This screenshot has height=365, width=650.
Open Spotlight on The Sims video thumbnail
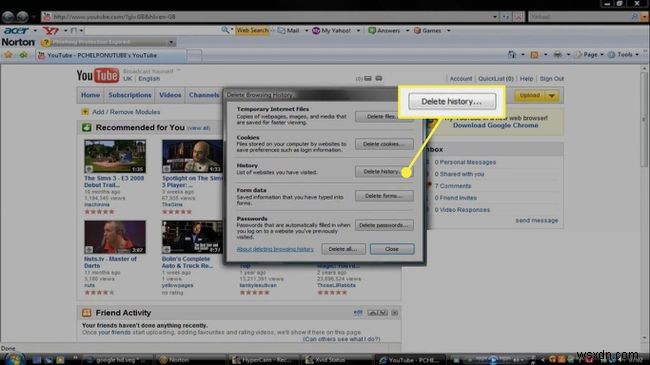tap(192, 156)
